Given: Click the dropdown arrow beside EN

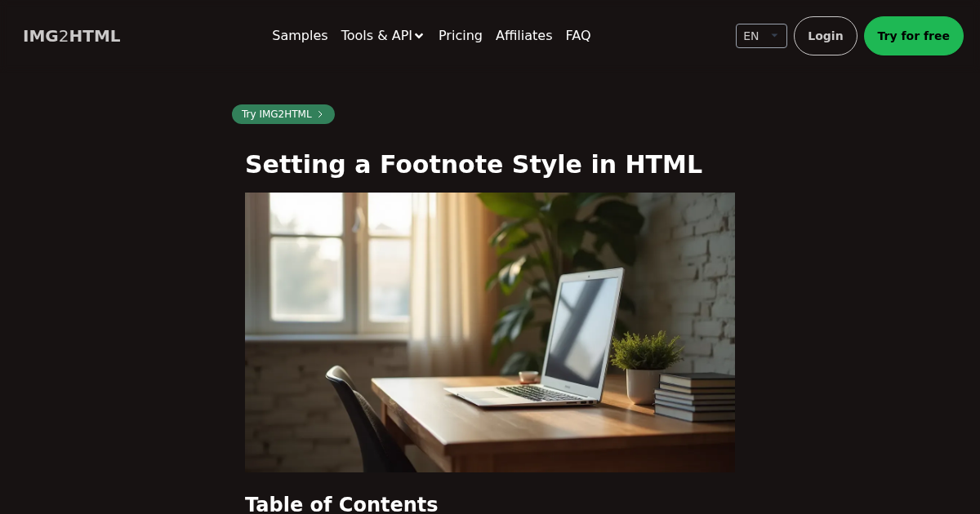Looking at the screenshot, I should (774, 35).
